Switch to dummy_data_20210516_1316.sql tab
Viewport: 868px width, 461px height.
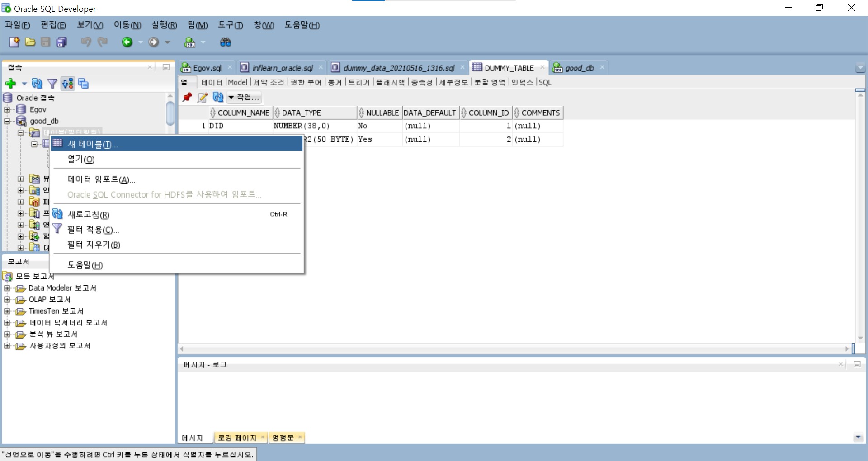[x=399, y=68]
